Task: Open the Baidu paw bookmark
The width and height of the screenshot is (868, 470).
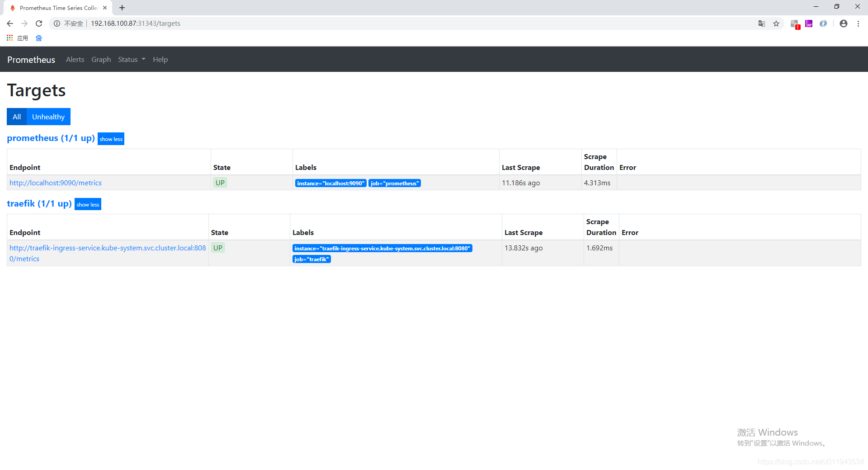Action: 39,38
